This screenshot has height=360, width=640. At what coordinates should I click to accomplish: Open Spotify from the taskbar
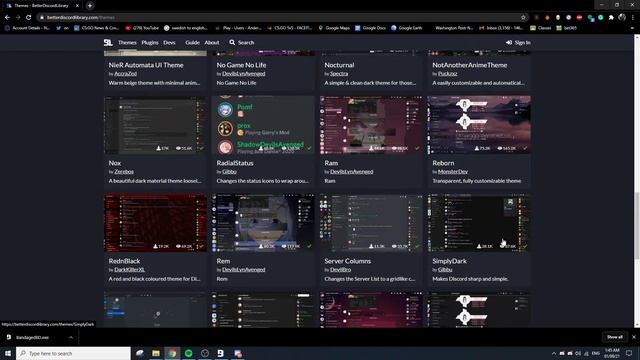189,353
